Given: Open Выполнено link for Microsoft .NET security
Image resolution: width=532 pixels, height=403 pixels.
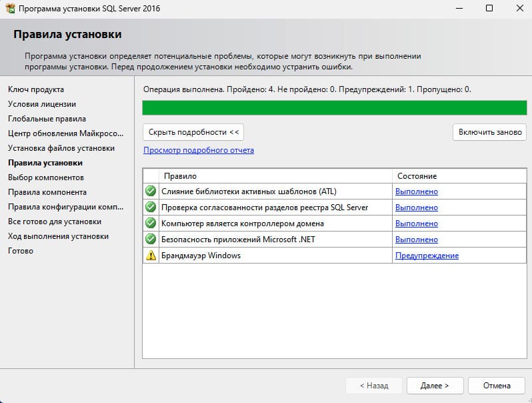Looking at the screenshot, I should [x=417, y=240].
